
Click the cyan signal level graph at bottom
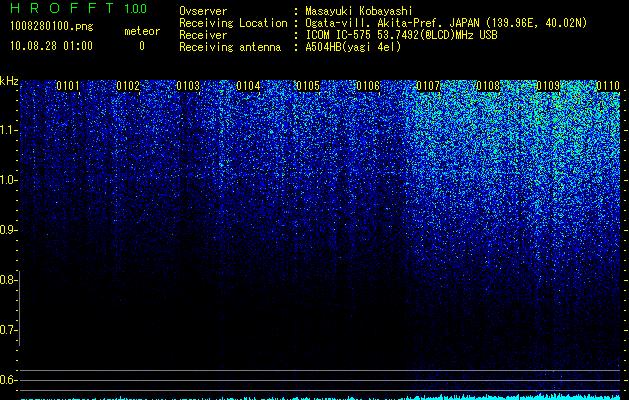point(321,397)
